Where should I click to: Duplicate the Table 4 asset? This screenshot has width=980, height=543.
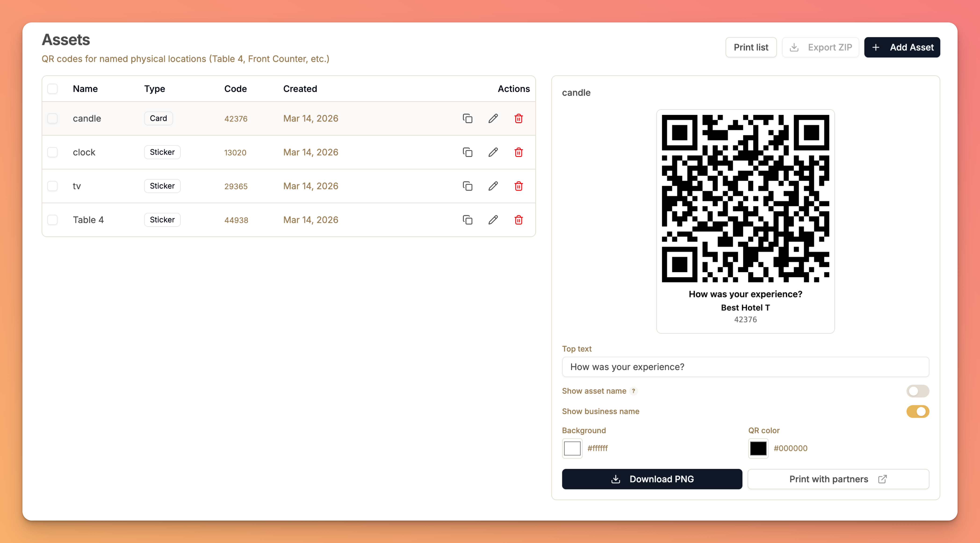pos(468,220)
